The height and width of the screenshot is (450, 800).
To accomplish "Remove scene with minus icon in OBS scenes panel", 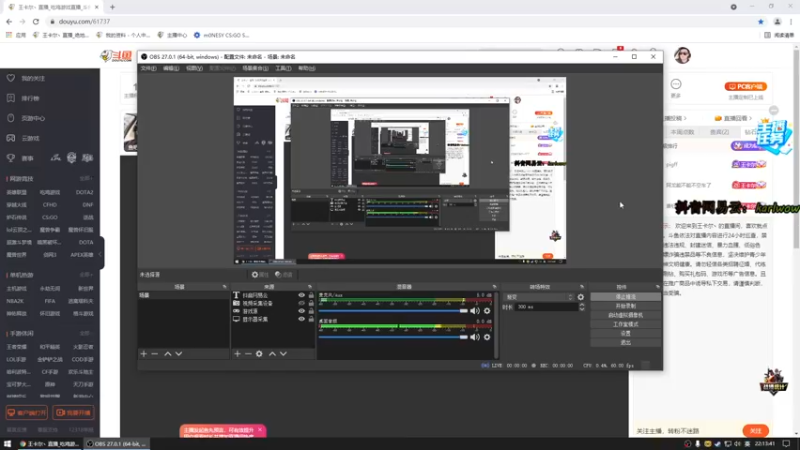I will tap(155, 354).
